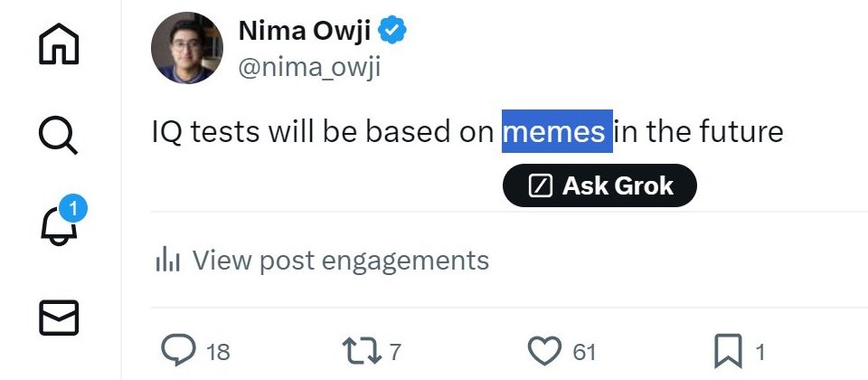
Task: Open the Messages envelope icon
Action: click(x=59, y=318)
